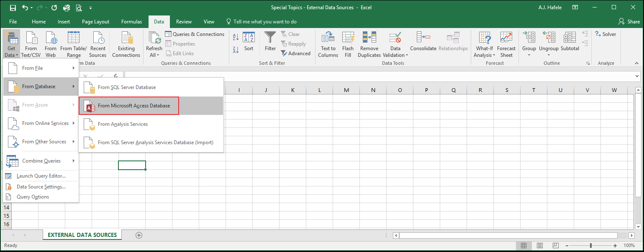Click the Consolidate tool
Screen dimensions: 644x252
[423, 42]
